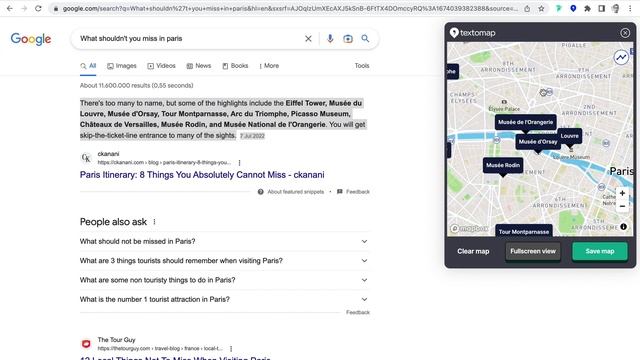
Task: Close the Textomap panel
Action: pos(625,33)
